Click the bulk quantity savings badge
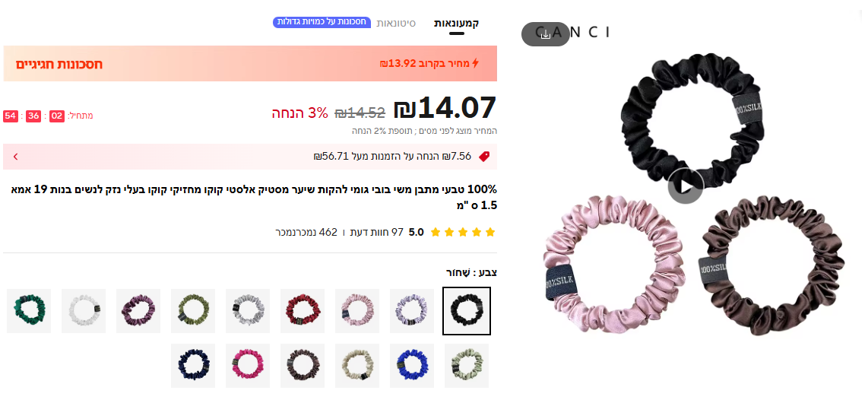Viewport: 868px width, 400px height. pyautogui.click(x=322, y=23)
